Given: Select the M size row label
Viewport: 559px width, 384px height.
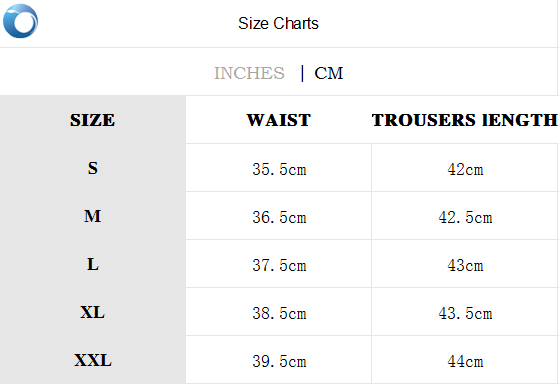Looking at the screenshot, I should point(93,216).
